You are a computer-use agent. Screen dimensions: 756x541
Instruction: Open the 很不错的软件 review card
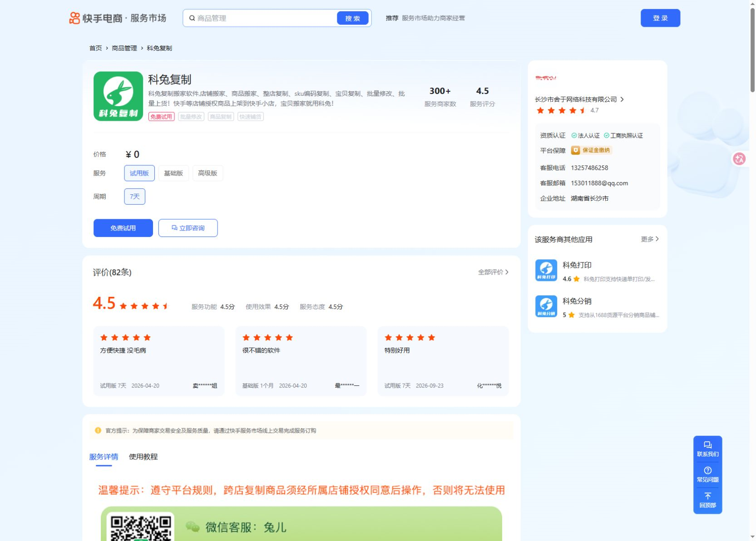pos(301,361)
